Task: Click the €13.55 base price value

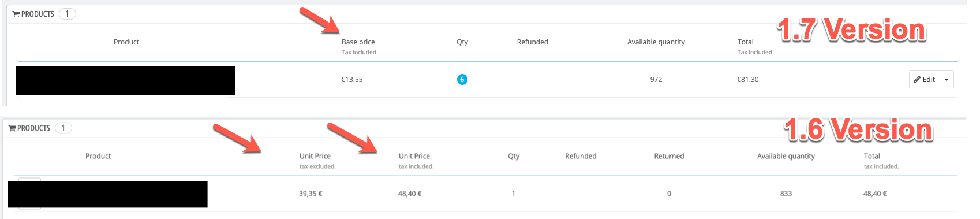Action: (x=352, y=80)
